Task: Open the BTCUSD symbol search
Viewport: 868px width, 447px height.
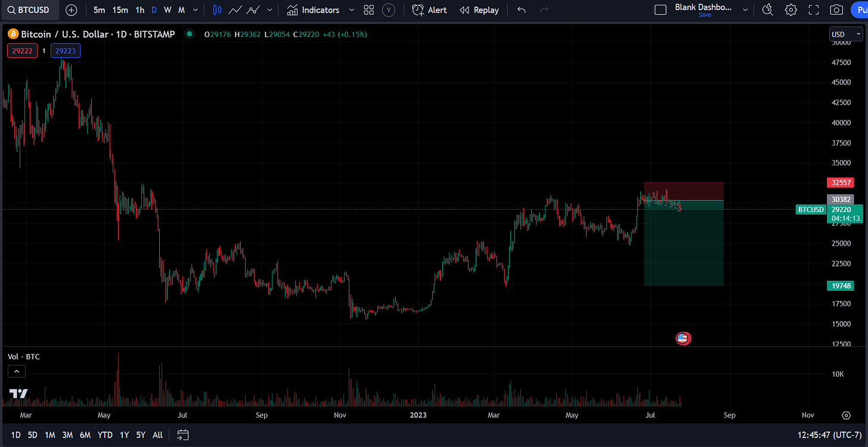Action: click(x=29, y=10)
